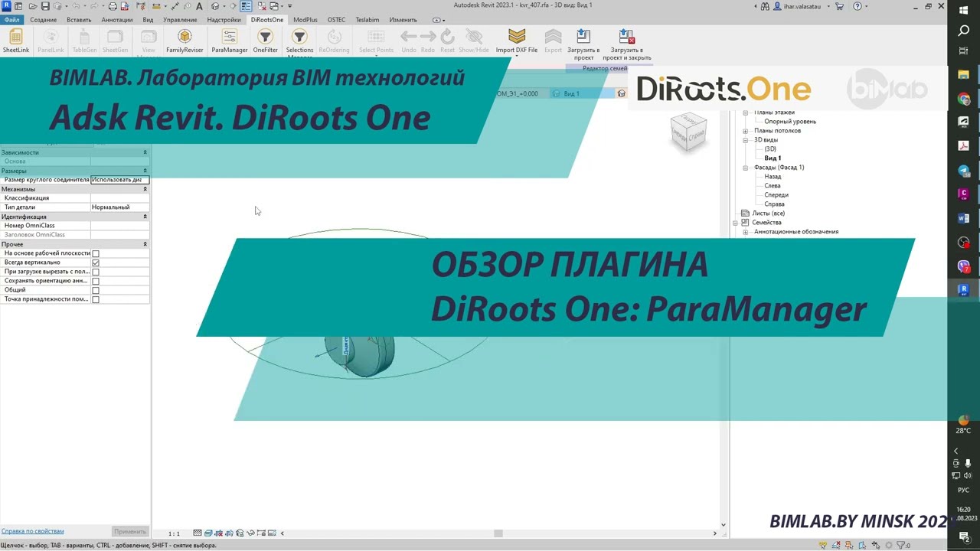This screenshot has width=980, height=551.
Task: Switch to the ModPlus ribbon tab
Action: [x=305, y=20]
